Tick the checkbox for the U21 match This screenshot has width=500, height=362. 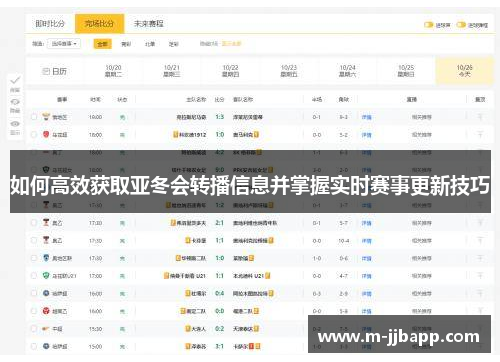click(34, 276)
